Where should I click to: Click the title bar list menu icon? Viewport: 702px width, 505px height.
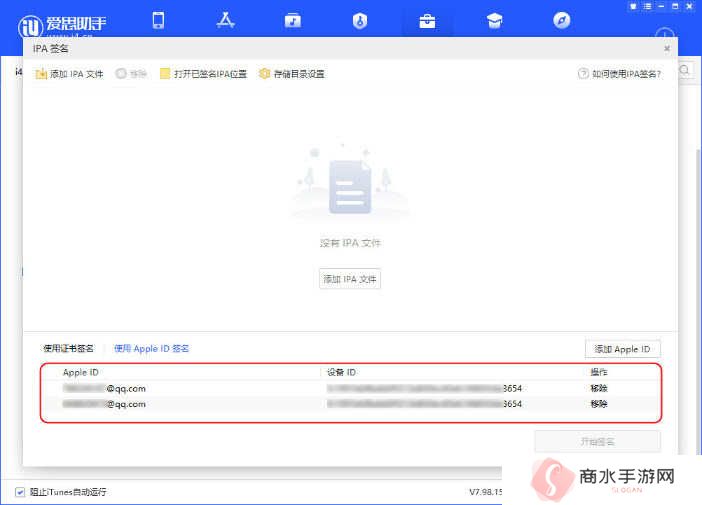tap(647, 6)
